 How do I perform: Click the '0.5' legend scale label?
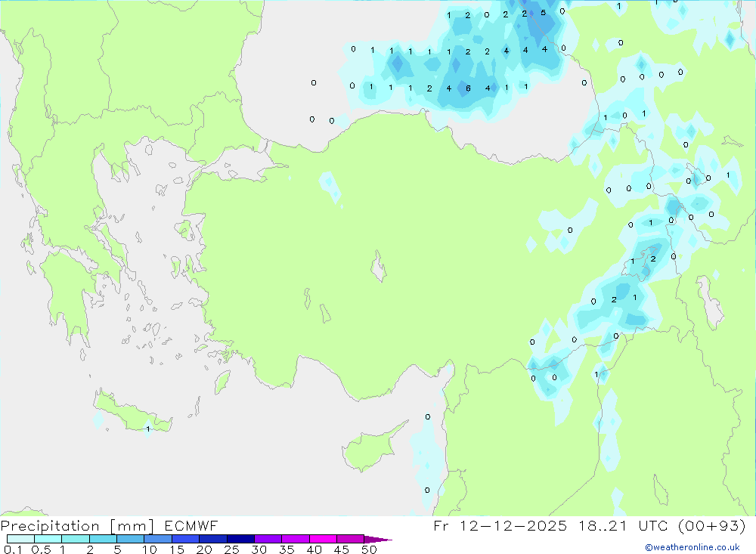pos(41,549)
